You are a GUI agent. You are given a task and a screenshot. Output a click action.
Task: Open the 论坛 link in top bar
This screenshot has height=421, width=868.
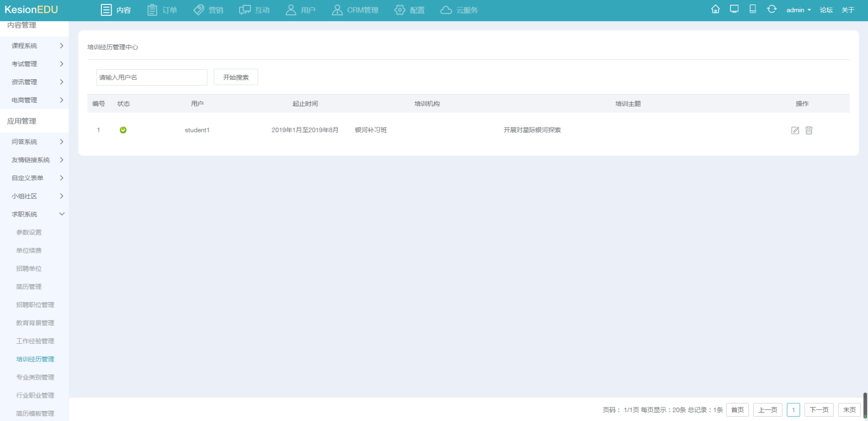coord(826,10)
